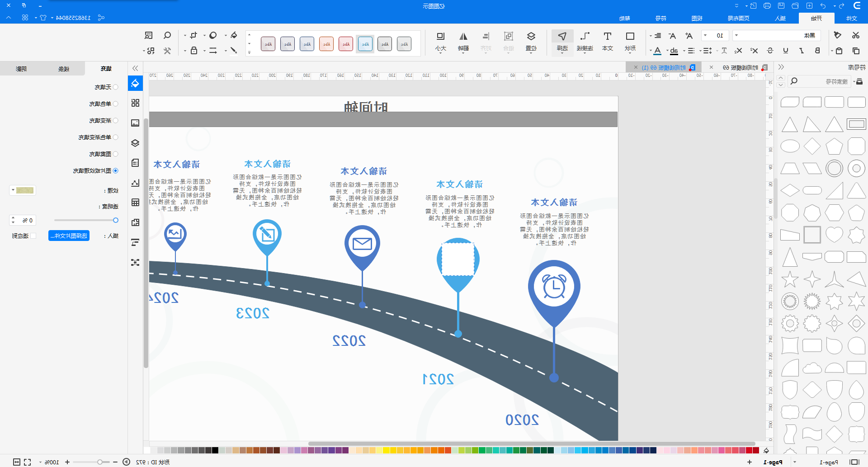Select the 无填充 no fill radio
Screen dimensions: 868x467
tap(116, 87)
